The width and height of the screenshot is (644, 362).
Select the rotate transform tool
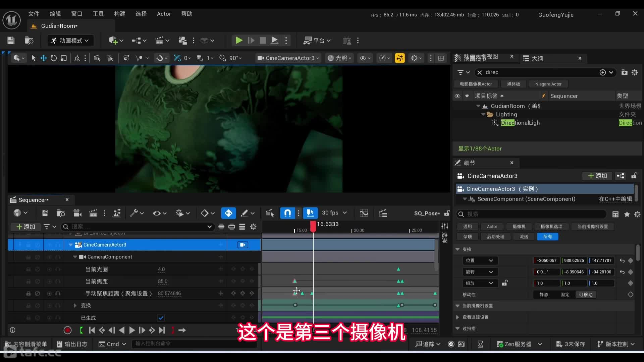54,58
